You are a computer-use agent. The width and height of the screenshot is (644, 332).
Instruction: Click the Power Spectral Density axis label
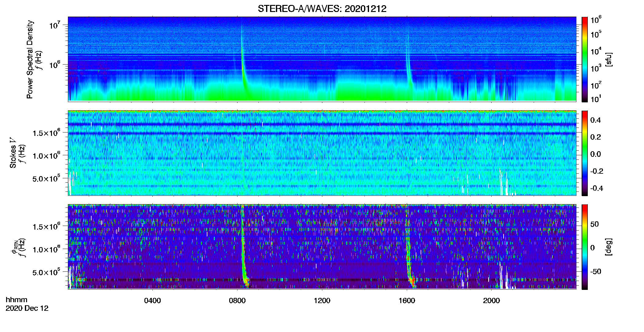(30, 59)
